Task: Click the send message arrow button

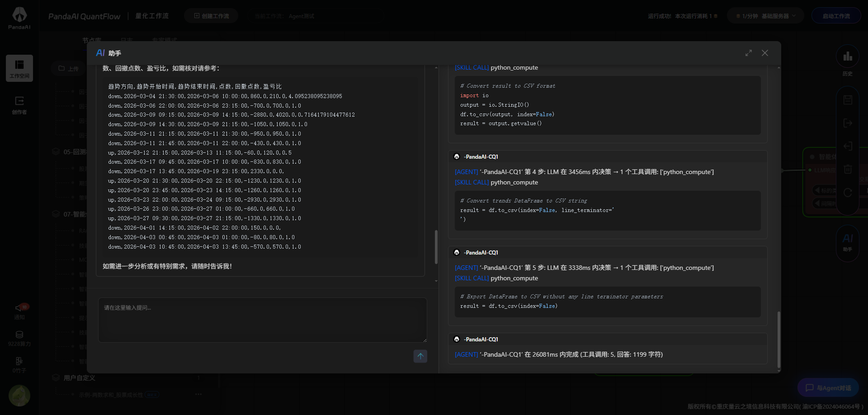Action: click(420, 356)
